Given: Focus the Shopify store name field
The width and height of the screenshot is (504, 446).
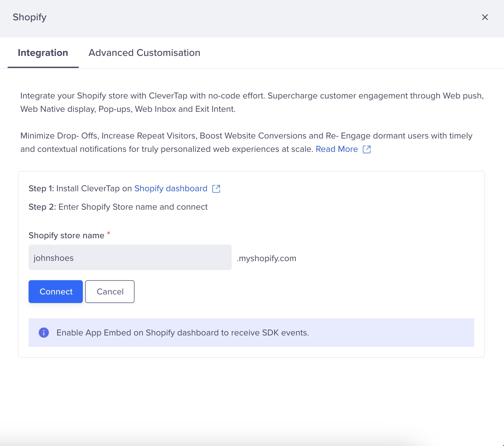Looking at the screenshot, I should point(130,257).
